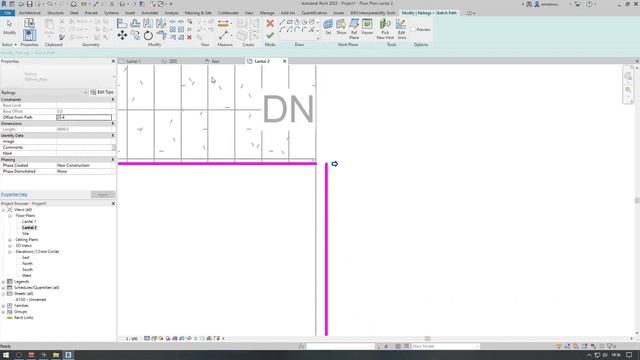Collapse the Constraints section

pos(113,100)
